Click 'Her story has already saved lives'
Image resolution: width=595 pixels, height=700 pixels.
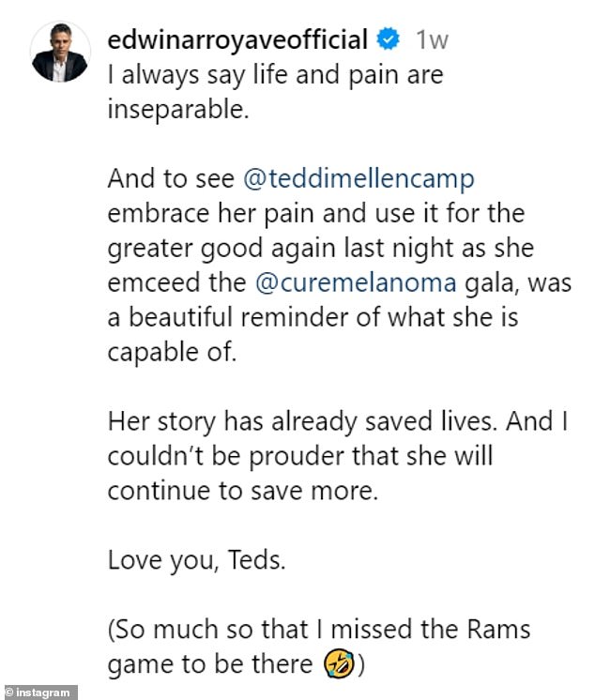pyautogui.click(x=309, y=421)
